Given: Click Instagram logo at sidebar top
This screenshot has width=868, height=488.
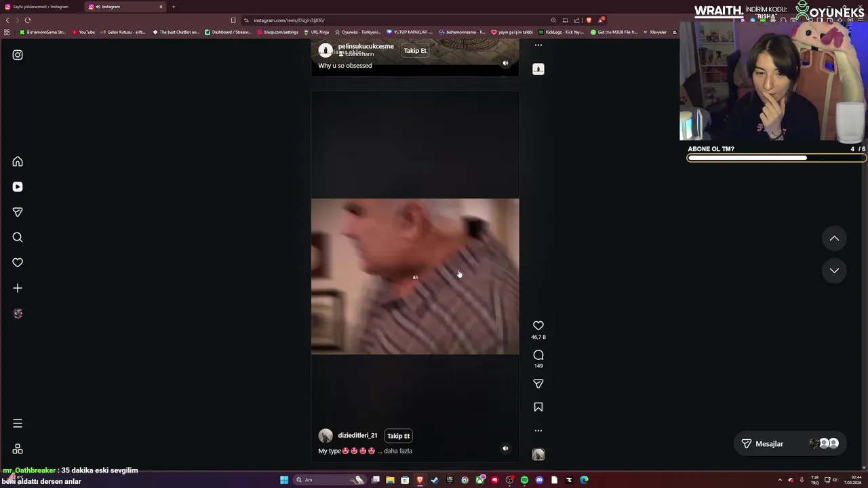Looking at the screenshot, I should (x=18, y=55).
